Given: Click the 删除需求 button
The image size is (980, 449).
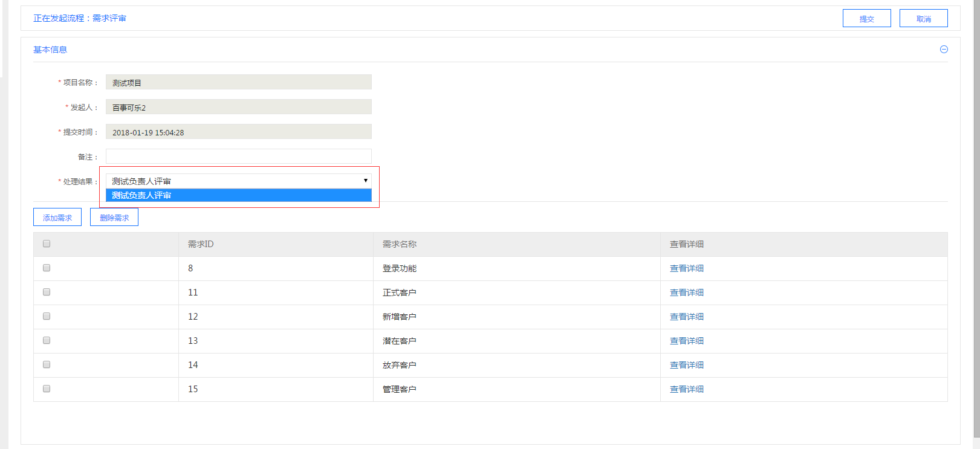Looking at the screenshot, I should (114, 218).
